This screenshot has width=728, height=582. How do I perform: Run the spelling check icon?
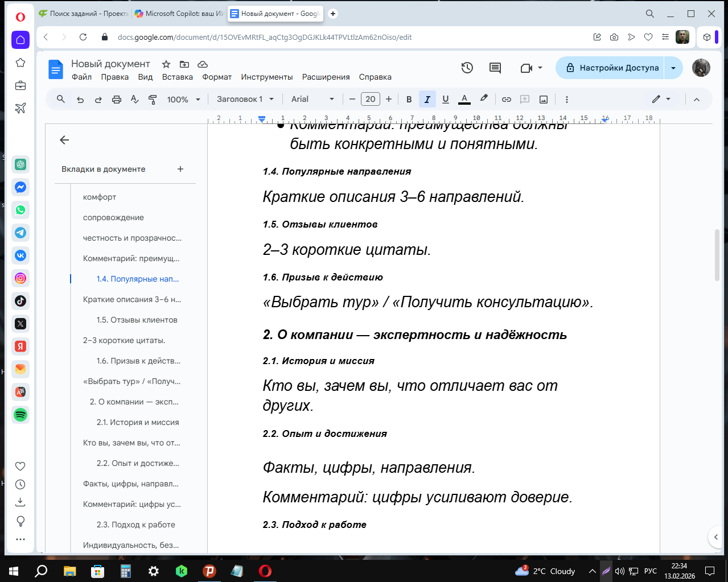(x=134, y=99)
